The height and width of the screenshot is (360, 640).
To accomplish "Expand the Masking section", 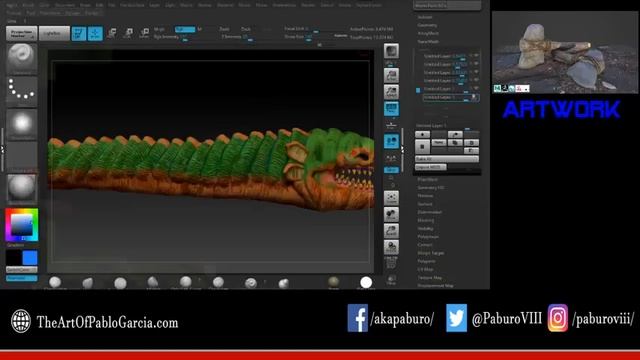I will click(426, 220).
